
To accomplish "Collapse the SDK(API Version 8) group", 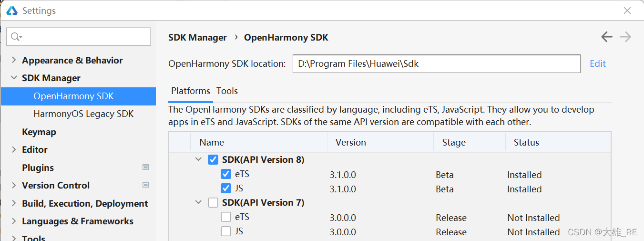I will (199, 159).
